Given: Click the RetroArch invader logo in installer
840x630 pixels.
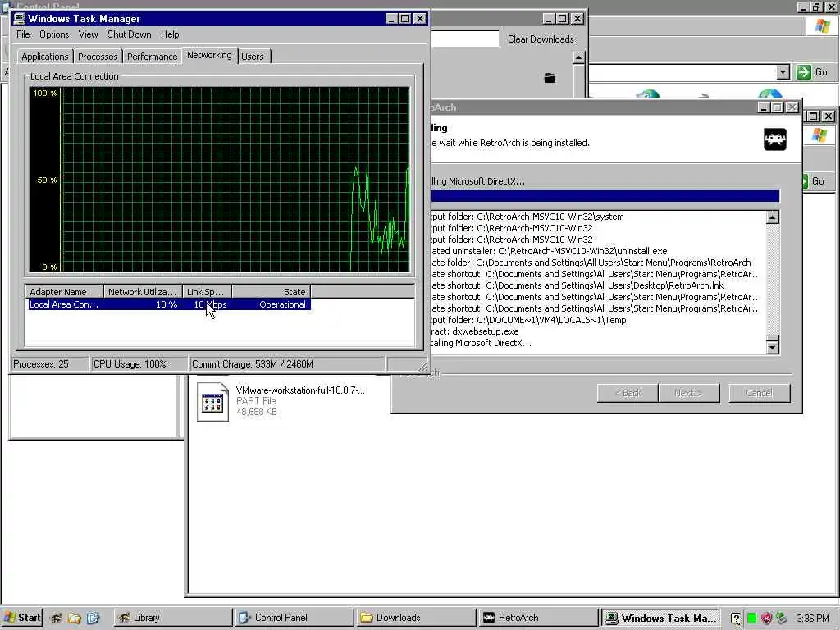Looking at the screenshot, I should tap(774, 139).
